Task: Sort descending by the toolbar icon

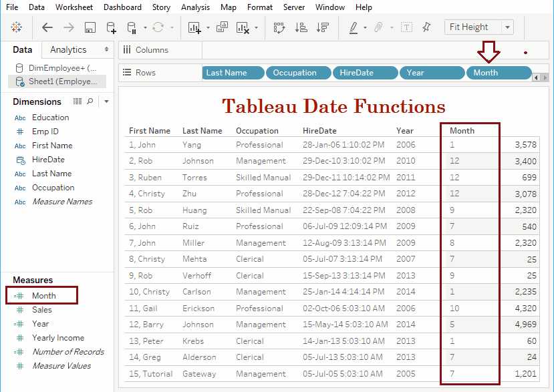Action: point(322,27)
